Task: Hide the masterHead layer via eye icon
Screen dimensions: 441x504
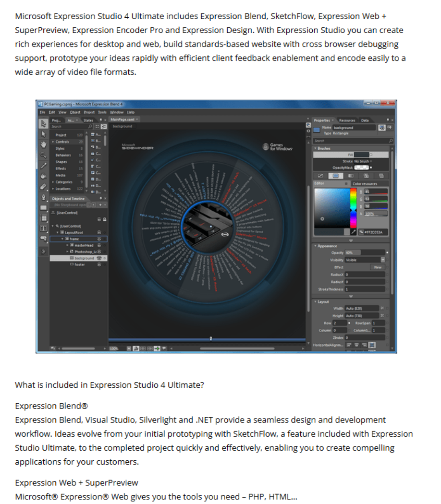Action: coord(99,245)
